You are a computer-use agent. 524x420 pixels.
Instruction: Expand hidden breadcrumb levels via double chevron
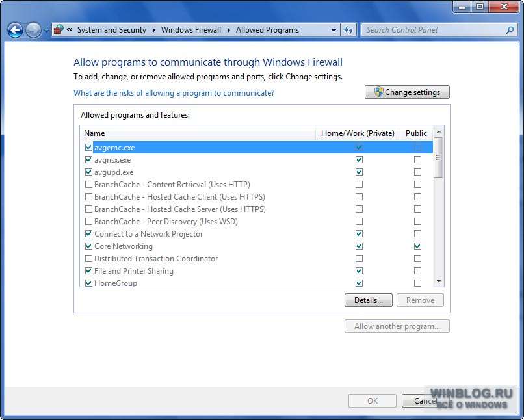coord(70,30)
